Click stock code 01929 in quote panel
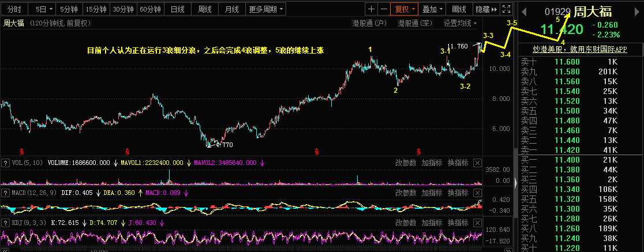Viewport: 644px width, 252px height. click(x=557, y=12)
